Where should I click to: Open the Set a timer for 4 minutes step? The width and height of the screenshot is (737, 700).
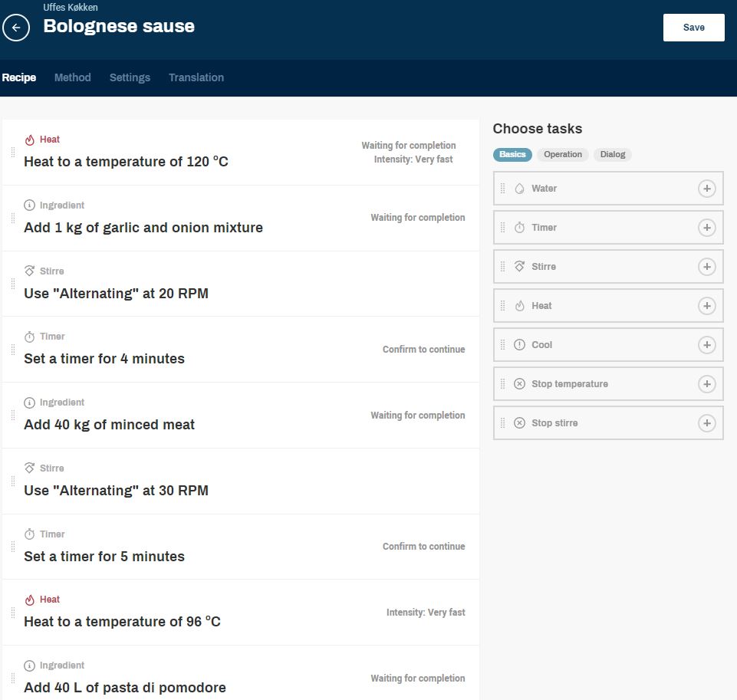tap(104, 359)
